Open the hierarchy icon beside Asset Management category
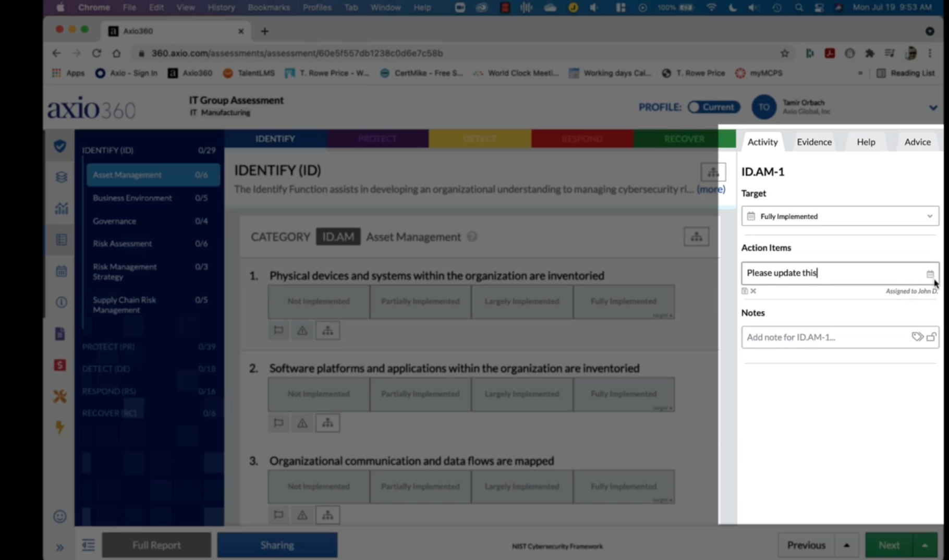The image size is (949, 560). [x=696, y=236]
